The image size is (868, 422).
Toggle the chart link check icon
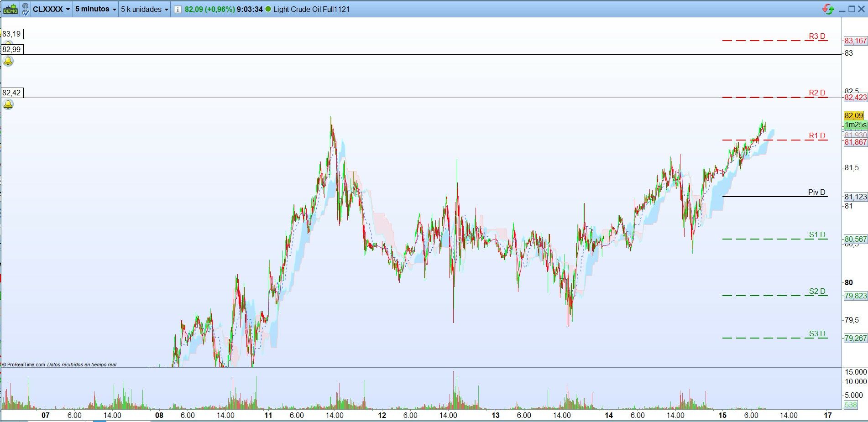[x=26, y=9]
